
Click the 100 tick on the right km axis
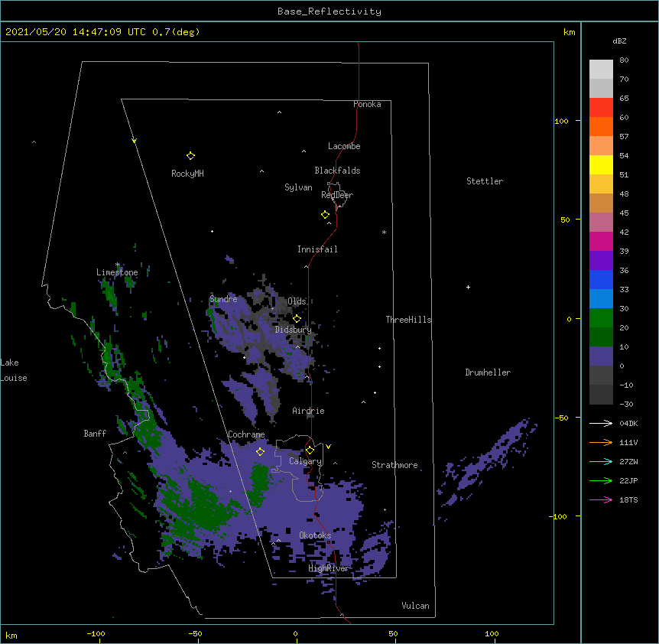coord(561,122)
